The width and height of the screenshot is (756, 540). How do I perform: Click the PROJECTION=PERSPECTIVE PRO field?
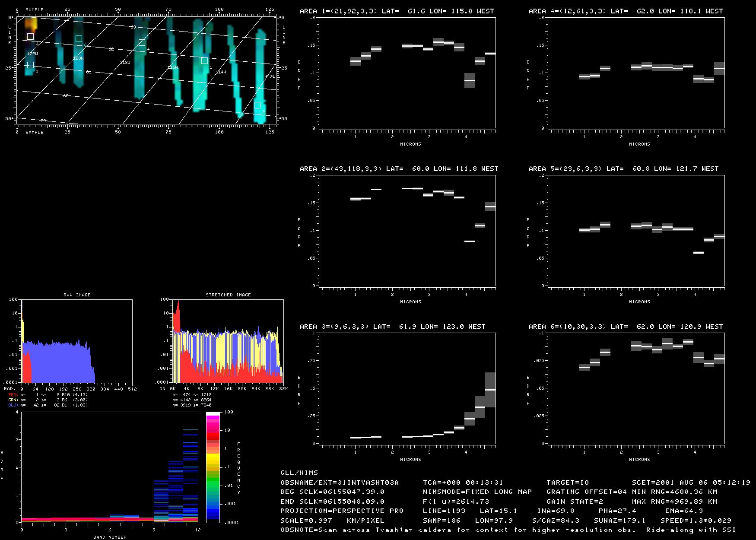point(342,511)
